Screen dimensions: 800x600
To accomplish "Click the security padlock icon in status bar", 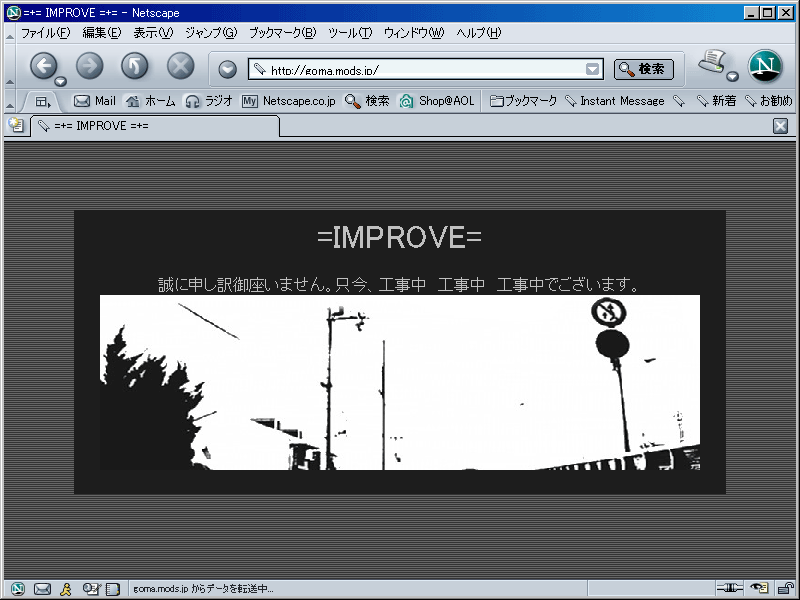I will [785, 588].
